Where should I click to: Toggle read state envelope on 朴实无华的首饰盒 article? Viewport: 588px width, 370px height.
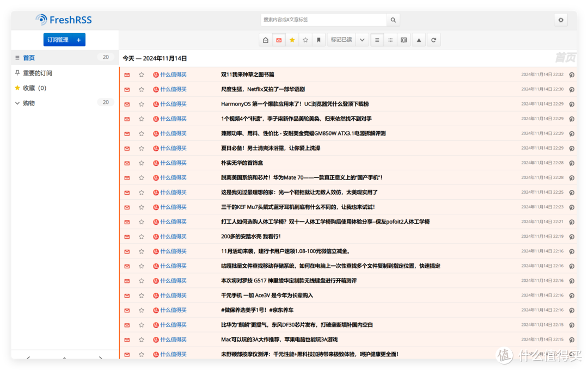(126, 163)
